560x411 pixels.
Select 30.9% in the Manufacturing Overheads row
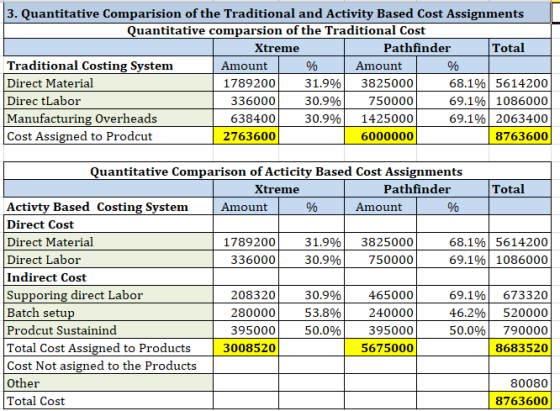tap(311, 118)
